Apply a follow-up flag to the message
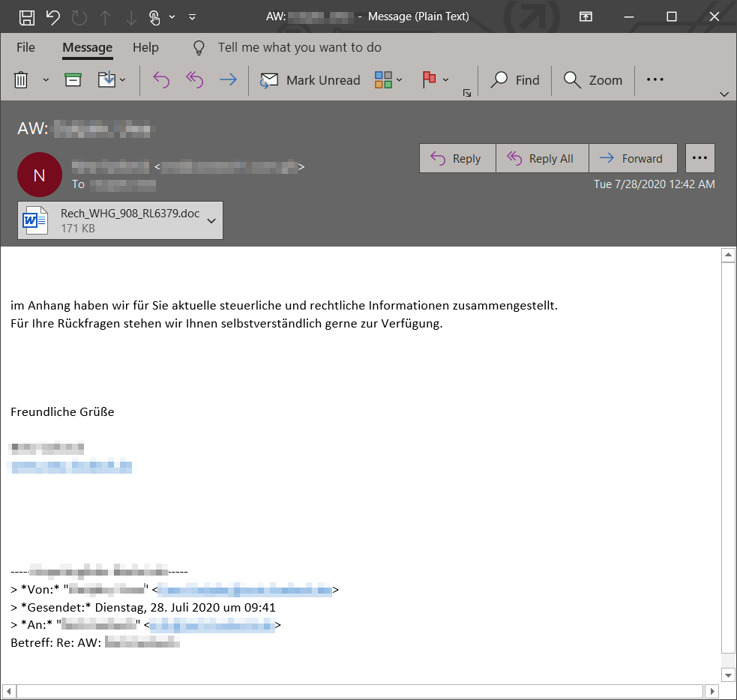 coord(430,79)
